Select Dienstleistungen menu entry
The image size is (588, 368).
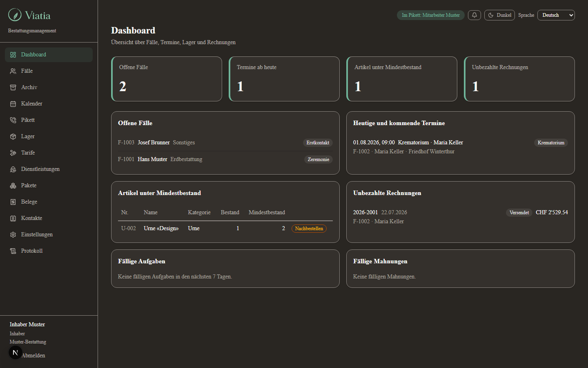point(49,169)
